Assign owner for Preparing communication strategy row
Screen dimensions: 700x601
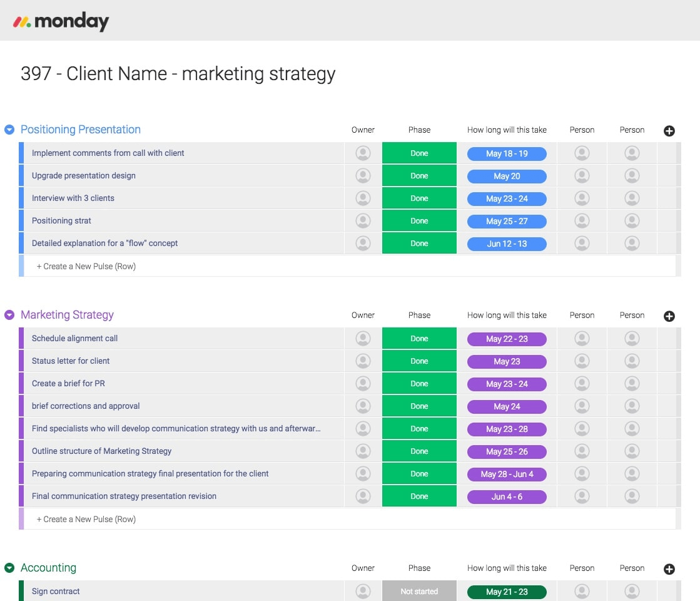coord(363,474)
